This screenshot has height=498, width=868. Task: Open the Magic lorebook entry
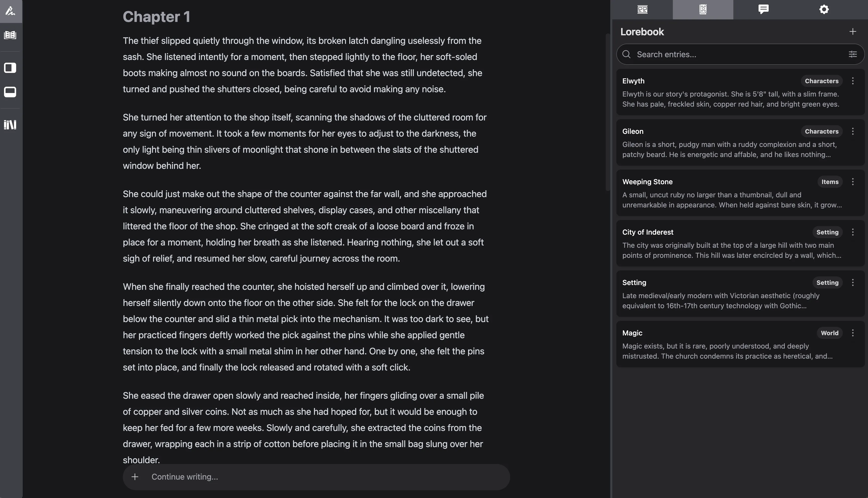pos(718,345)
